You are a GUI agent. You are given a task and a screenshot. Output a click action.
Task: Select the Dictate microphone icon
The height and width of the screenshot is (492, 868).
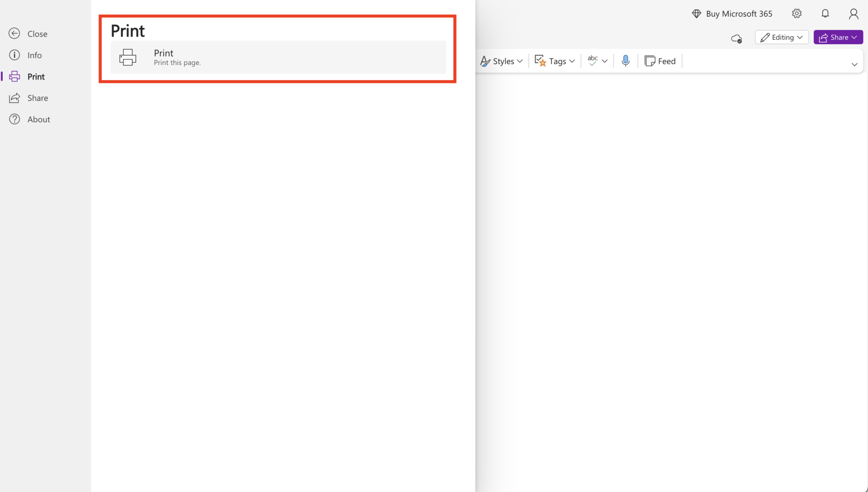[x=625, y=61]
